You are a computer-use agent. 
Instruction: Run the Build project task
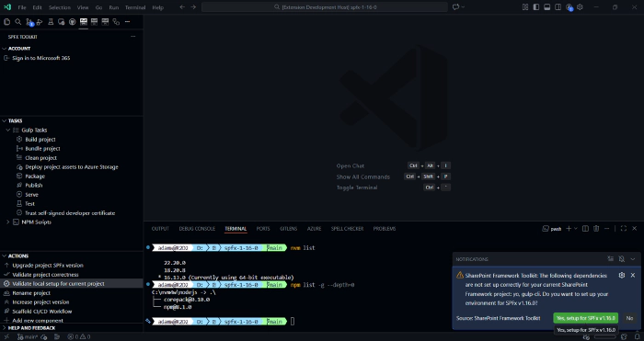(x=40, y=139)
